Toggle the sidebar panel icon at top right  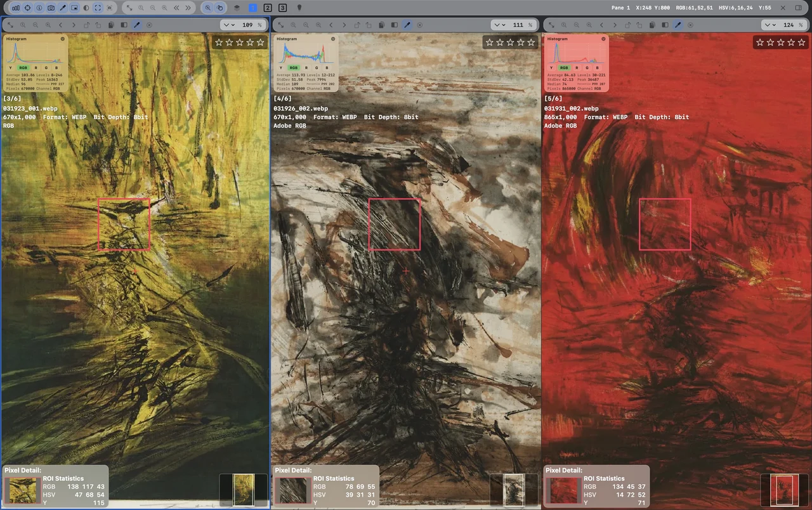point(798,8)
